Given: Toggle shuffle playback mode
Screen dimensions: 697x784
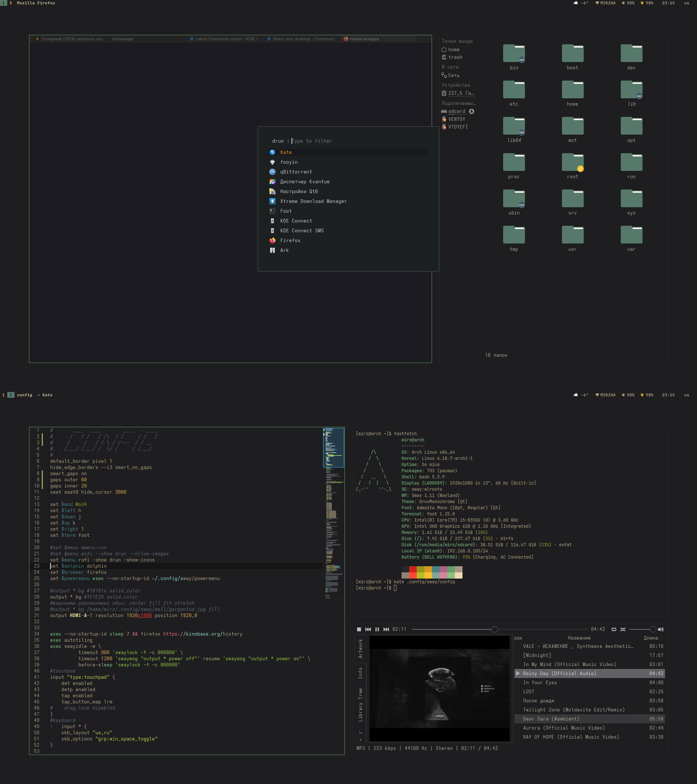Looking at the screenshot, I should pyautogui.click(x=623, y=629).
